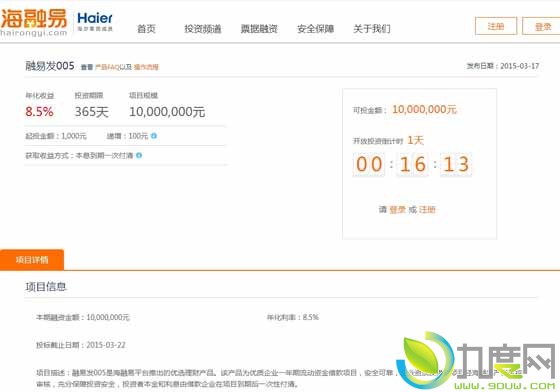This screenshot has height=392, width=560.
Task: Select 安全保障 in the top navigation
Action: point(315,29)
